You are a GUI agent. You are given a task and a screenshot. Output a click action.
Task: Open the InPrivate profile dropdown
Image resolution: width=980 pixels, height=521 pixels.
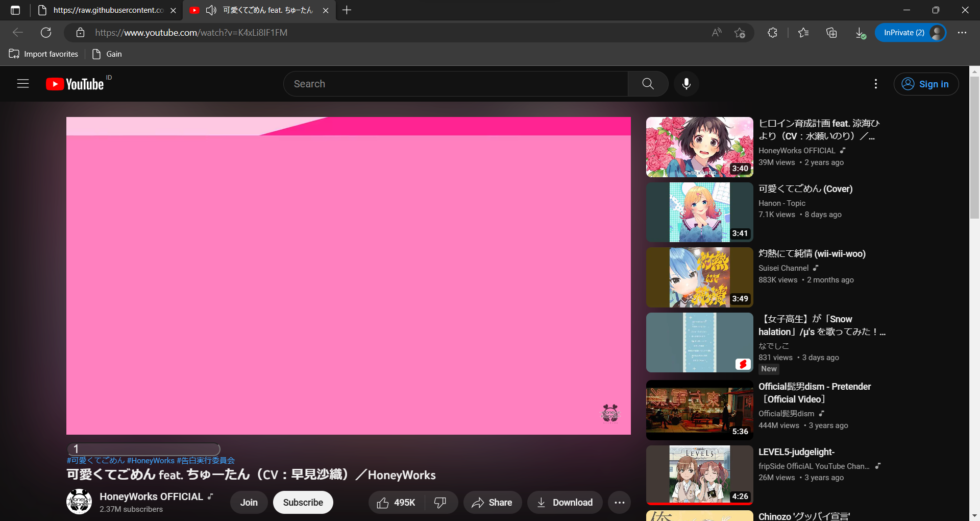point(911,32)
